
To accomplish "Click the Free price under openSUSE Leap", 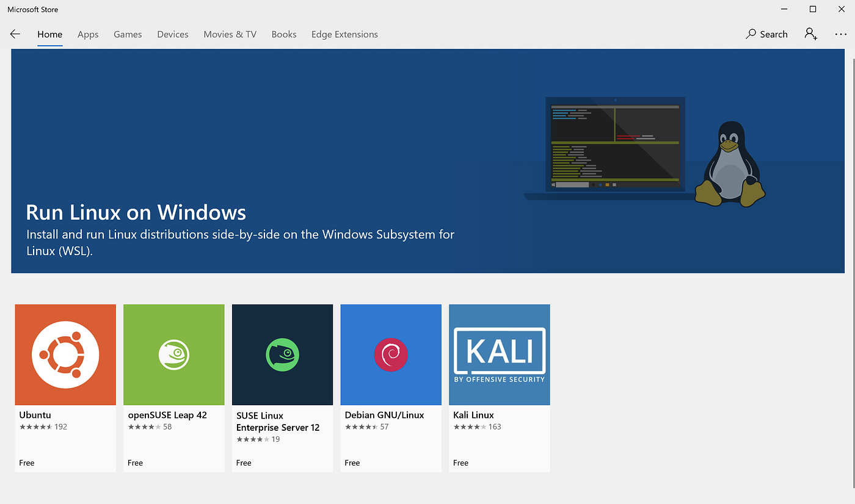I will tap(135, 463).
